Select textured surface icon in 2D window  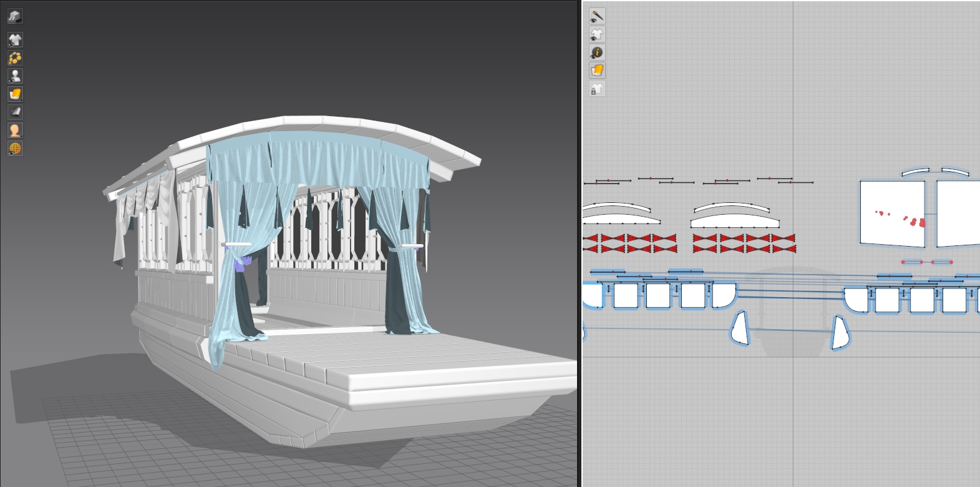(597, 71)
